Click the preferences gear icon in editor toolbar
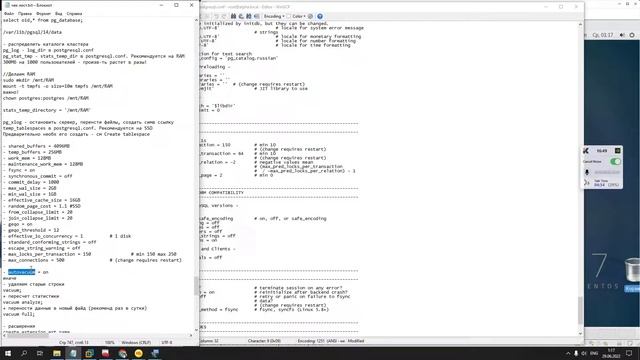This screenshot has width=640, height=360. tap(310, 16)
